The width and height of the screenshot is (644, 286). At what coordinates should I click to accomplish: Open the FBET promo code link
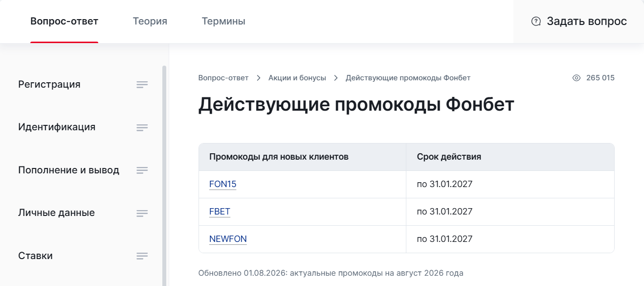[220, 212]
